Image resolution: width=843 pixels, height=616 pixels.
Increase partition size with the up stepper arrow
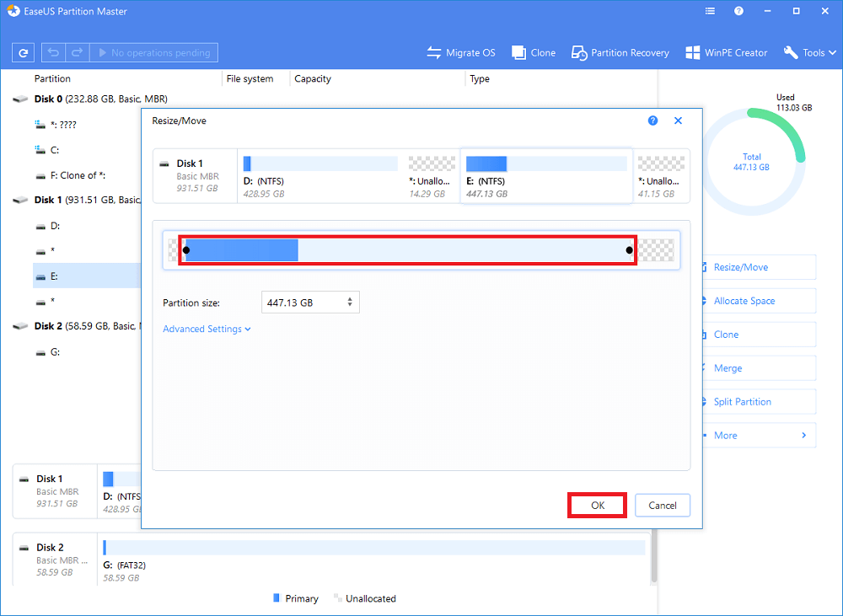click(x=350, y=299)
